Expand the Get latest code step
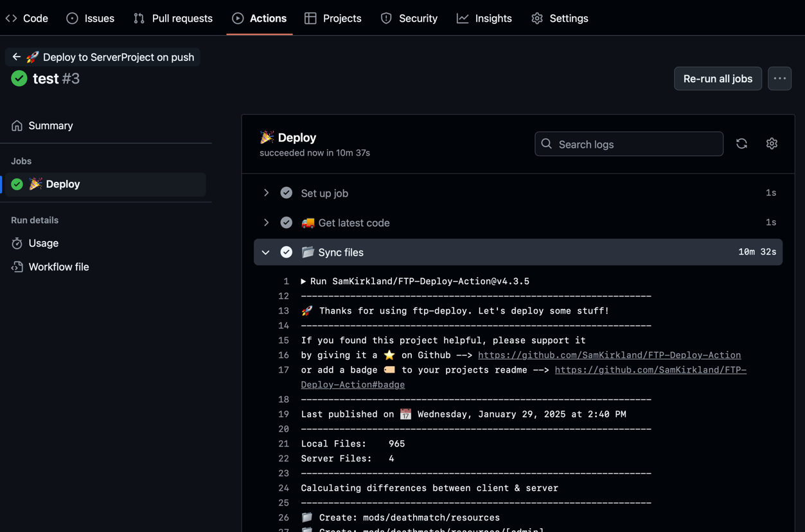 pos(266,222)
